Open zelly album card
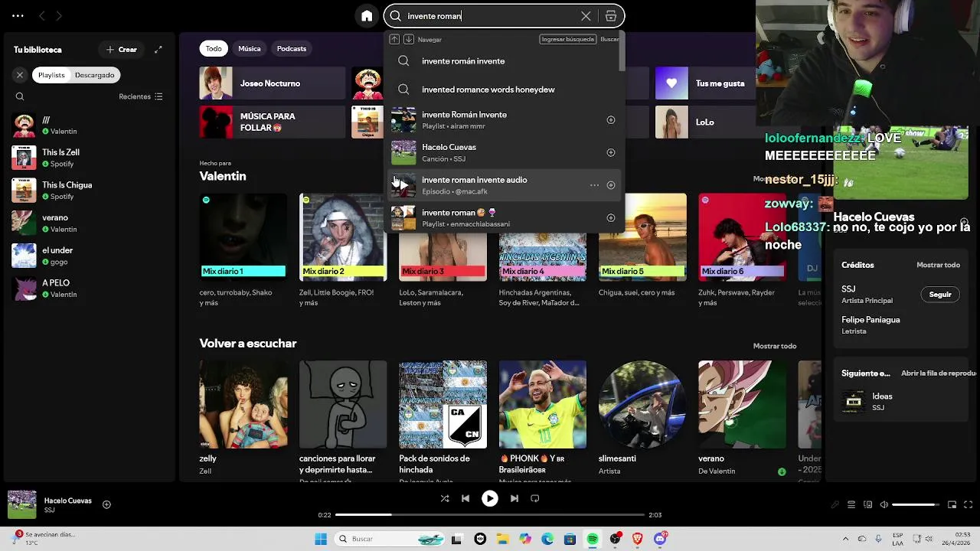Viewport: 980px width, 551px height. tap(243, 418)
